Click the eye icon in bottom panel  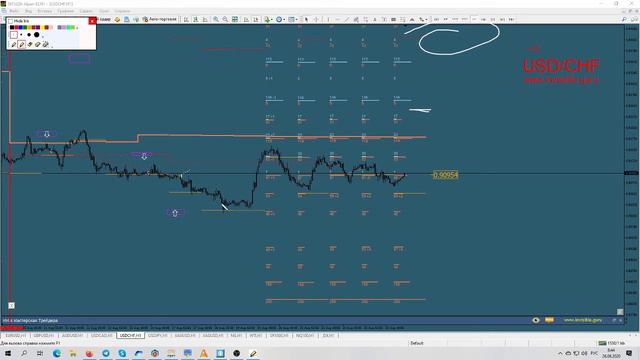(536, 320)
